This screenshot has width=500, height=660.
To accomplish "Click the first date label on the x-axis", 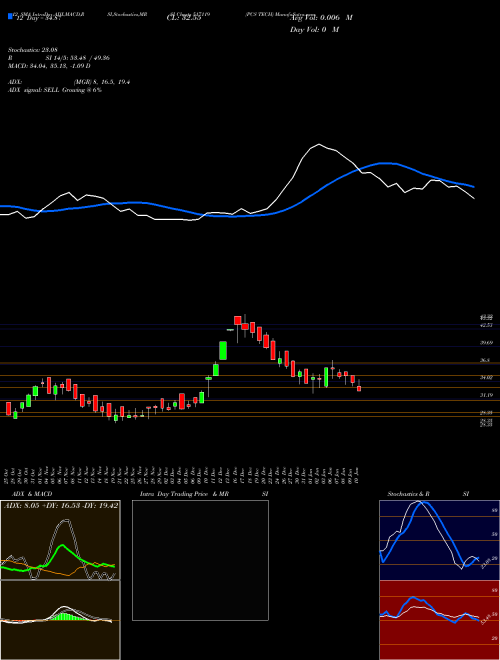I will (x=8, y=476).
